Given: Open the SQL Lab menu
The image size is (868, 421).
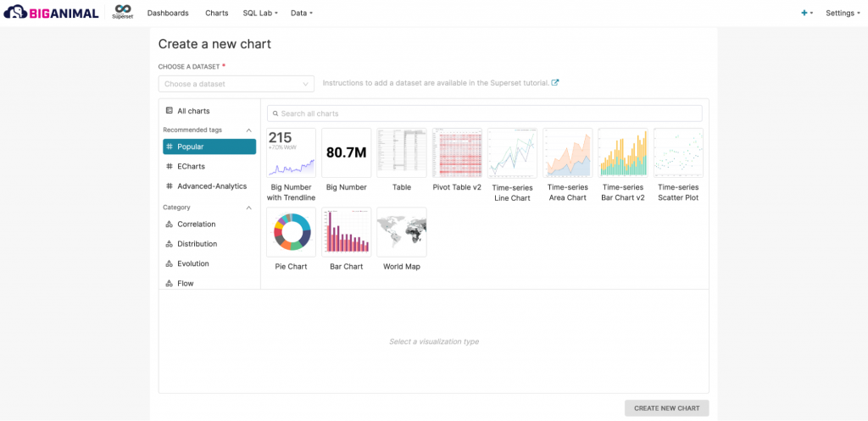Looking at the screenshot, I should (x=259, y=14).
